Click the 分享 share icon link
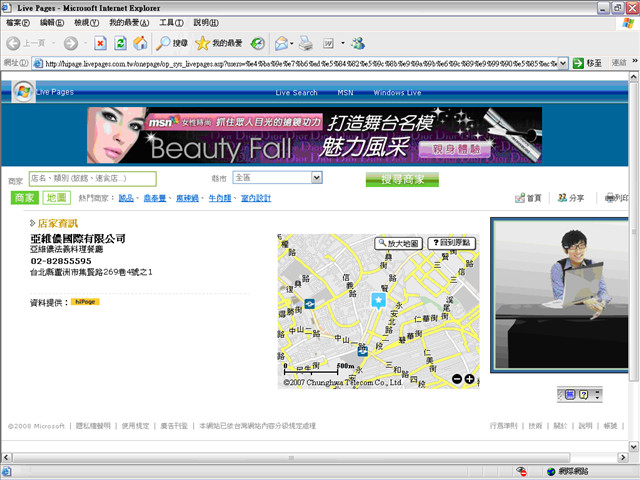 point(571,198)
